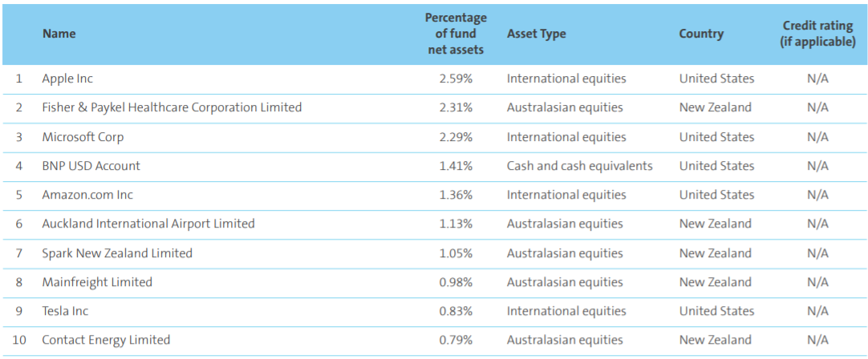Click Spark New Zealand Limited
Viewport: 868px width, 359px height.
click(x=117, y=253)
